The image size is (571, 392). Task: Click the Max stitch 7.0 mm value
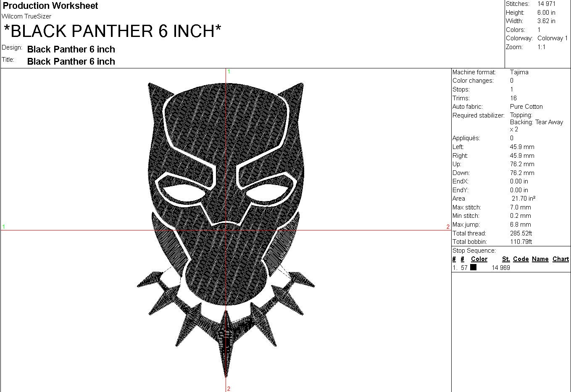[520, 207]
